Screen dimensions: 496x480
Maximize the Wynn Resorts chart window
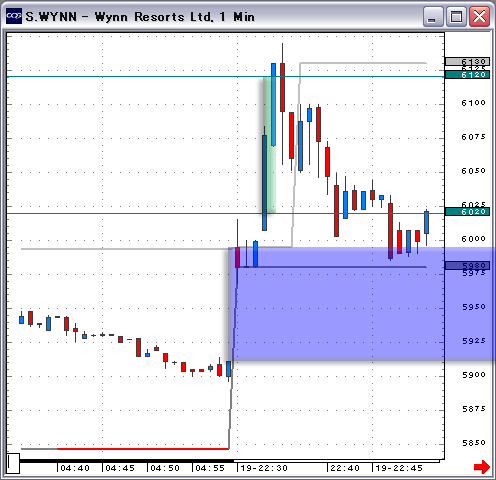[x=456, y=16]
